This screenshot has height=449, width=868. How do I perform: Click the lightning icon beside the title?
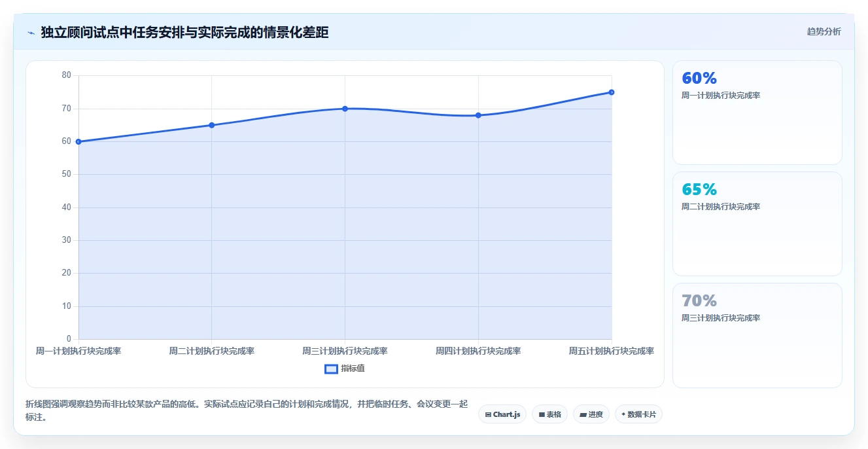(31, 33)
